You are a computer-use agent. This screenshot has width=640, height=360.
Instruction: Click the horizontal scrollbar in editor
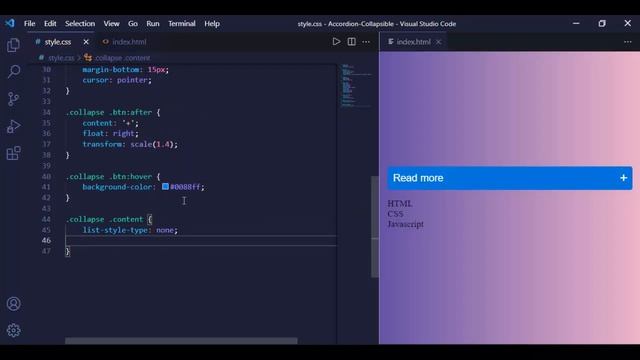181,340
